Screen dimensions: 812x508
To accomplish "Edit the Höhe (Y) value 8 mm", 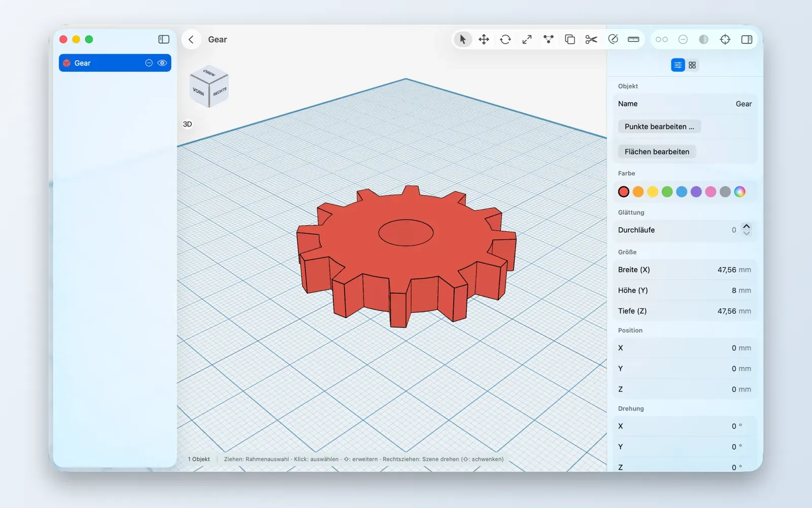I will click(x=741, y=291).
